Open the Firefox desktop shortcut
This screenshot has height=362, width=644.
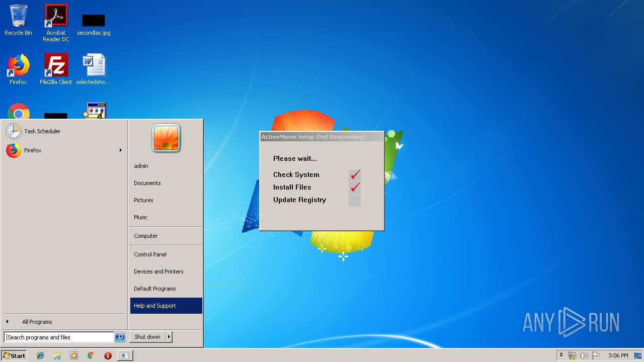pos(18,69)
